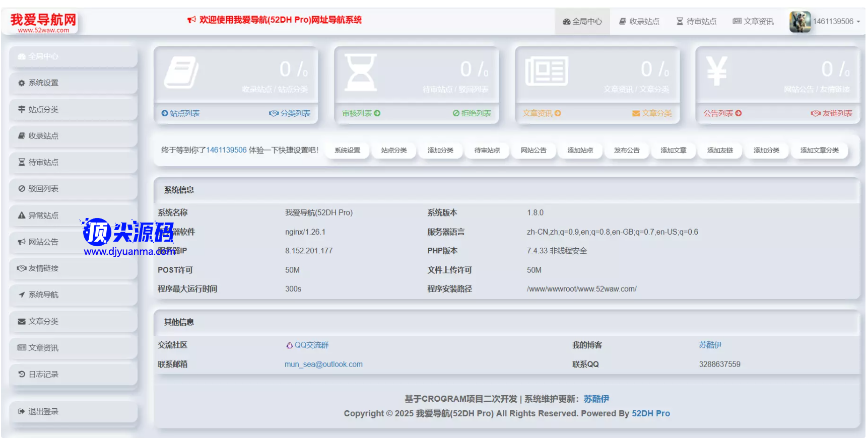Click 退出登录 to log out
The image size is (868, 439).
[x=43, y=412]
